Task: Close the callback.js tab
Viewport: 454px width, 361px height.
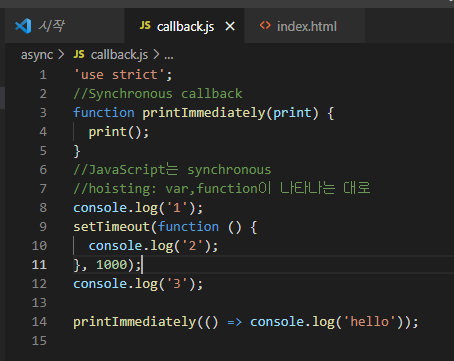Action: (230, 26)
